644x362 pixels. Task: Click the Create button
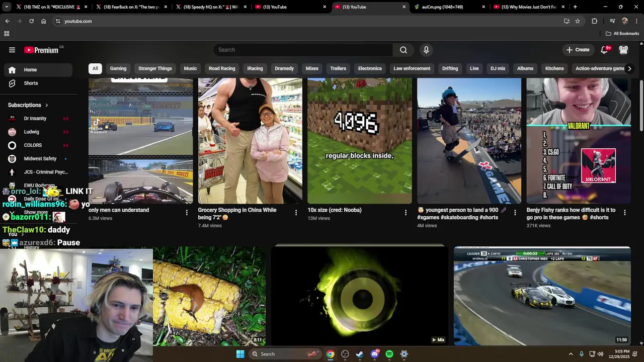[578, 50]
